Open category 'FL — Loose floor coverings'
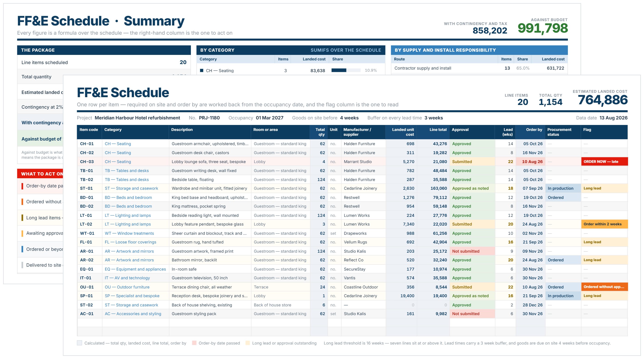The image size is (644, 359). (x=130, y=242)
